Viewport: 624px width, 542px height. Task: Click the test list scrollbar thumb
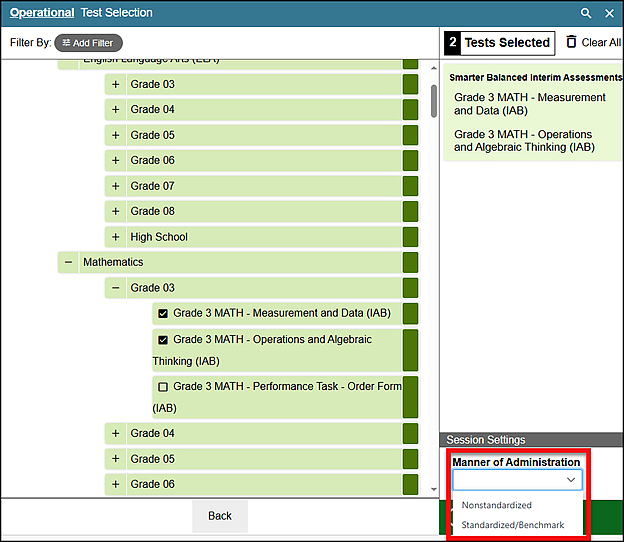[x=434, y=101]
